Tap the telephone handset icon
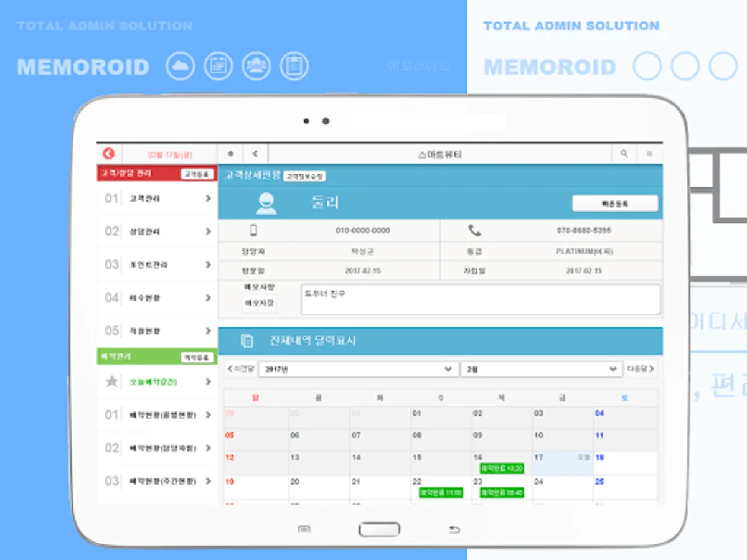Image resolution: width=747 pixels, height=560 pixels. (x=474, y=230)
